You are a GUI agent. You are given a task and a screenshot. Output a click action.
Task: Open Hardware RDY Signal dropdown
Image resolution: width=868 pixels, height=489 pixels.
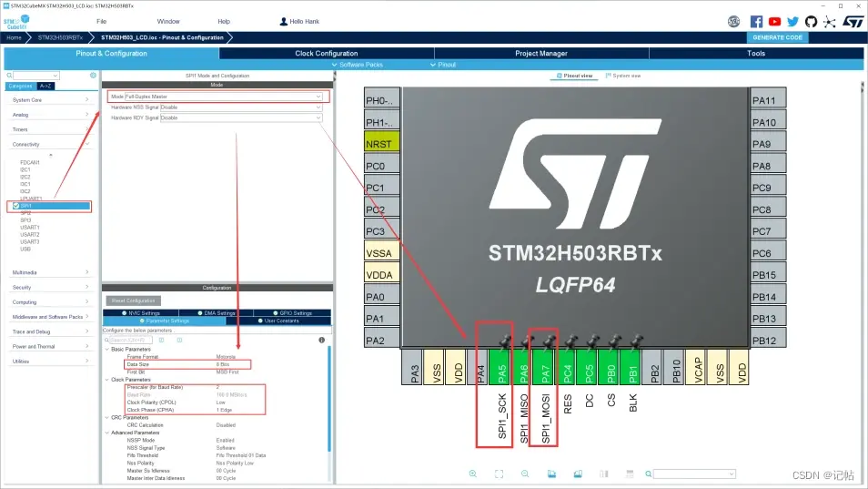click(241, 118)
